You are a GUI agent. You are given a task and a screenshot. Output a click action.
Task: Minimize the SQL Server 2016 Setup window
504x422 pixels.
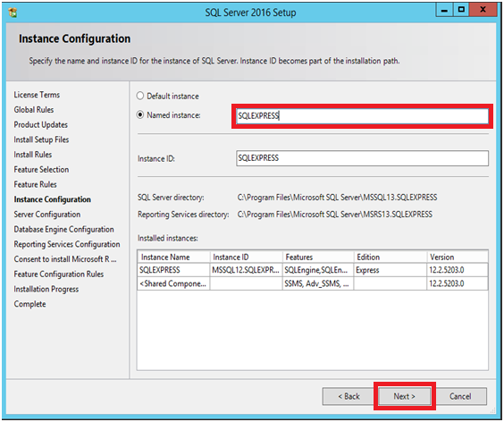point(444,10)
